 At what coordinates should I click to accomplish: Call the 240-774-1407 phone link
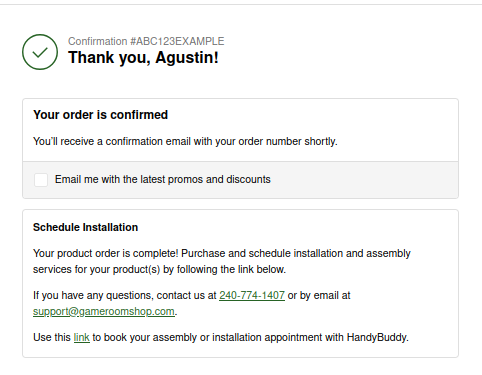[252, 295]
